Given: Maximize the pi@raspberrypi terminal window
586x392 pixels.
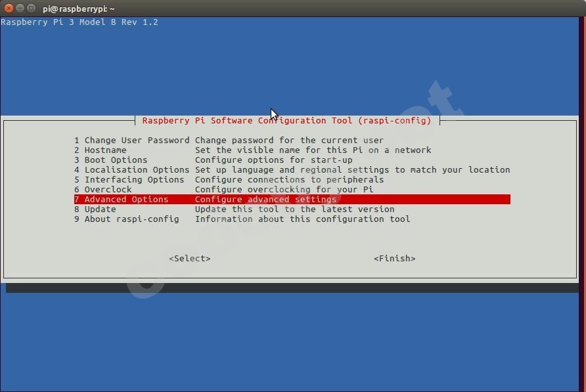Looking at the screenshot, I should [x=31, y=8].
